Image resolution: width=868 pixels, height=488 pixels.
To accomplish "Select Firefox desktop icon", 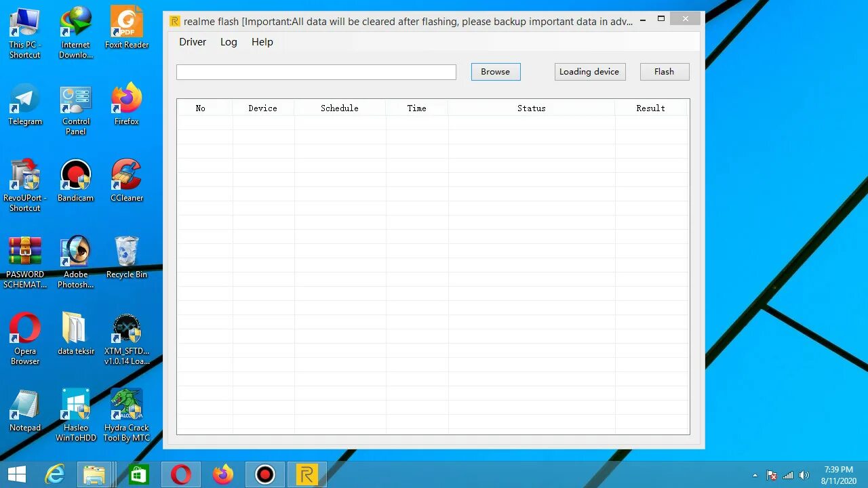I will 127,104.
